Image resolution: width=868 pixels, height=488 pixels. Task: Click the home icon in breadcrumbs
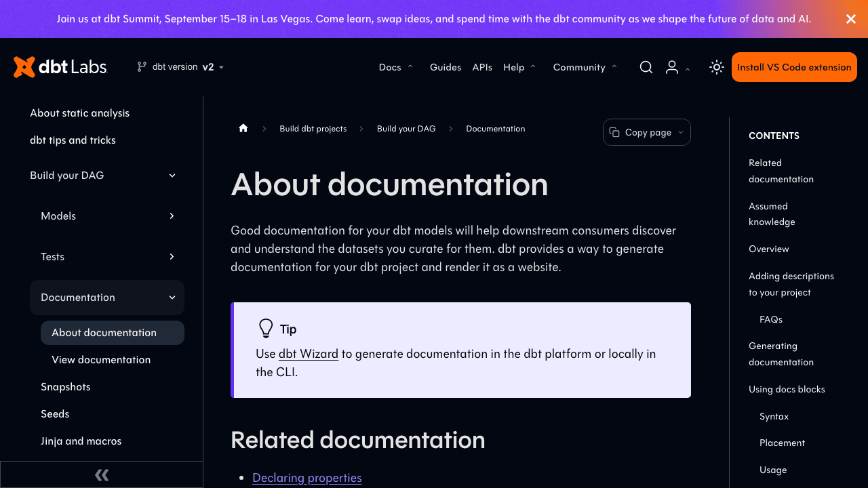243,128
